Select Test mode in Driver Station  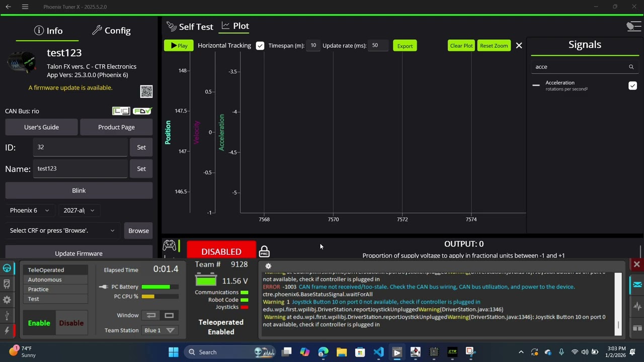(x=55, y=299)
